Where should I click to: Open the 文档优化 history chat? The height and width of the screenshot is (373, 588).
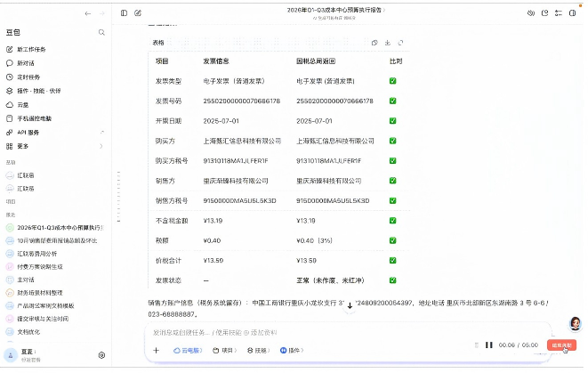pyautogui.click(x=23, y=332)
